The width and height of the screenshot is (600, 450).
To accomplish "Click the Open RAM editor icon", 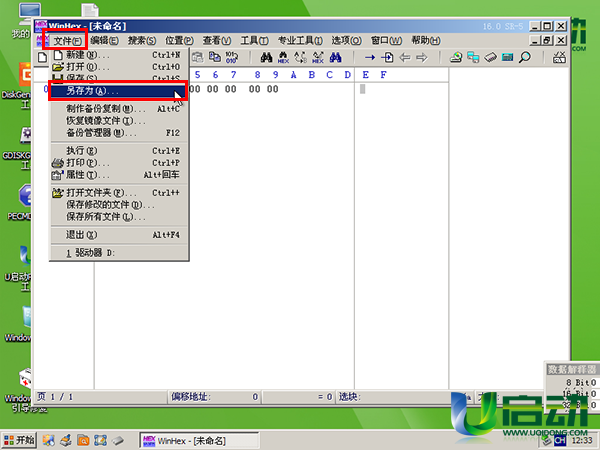I will pyautogui.click(x=491, y=58).
